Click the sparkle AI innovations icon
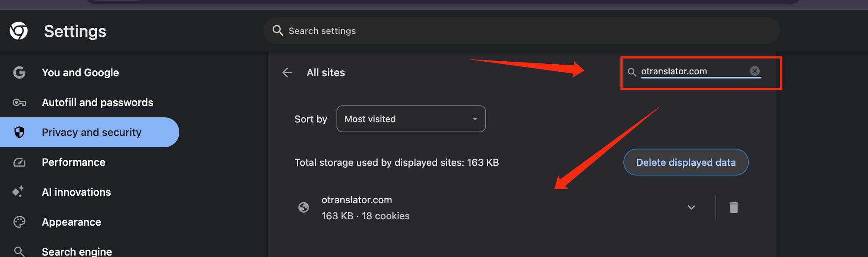The width and height of the screenshot is (868, 257). [x=18, y=192]
